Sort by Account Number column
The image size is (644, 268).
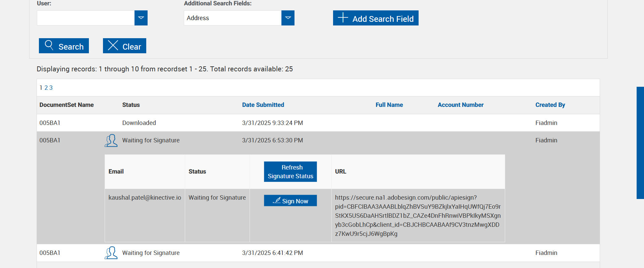[x=461, y=105]
